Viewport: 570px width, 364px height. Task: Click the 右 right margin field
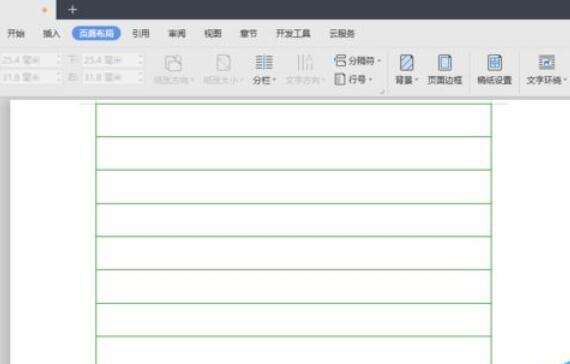tap(109, 77)
